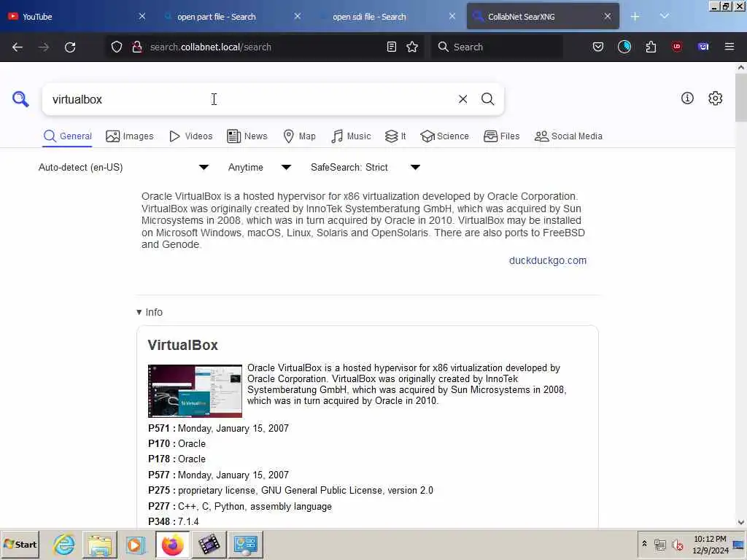This screenshot has height=560, width=747.
Task: Open the Firefox extensions puzzle icon
Action: tap(651, 47)
